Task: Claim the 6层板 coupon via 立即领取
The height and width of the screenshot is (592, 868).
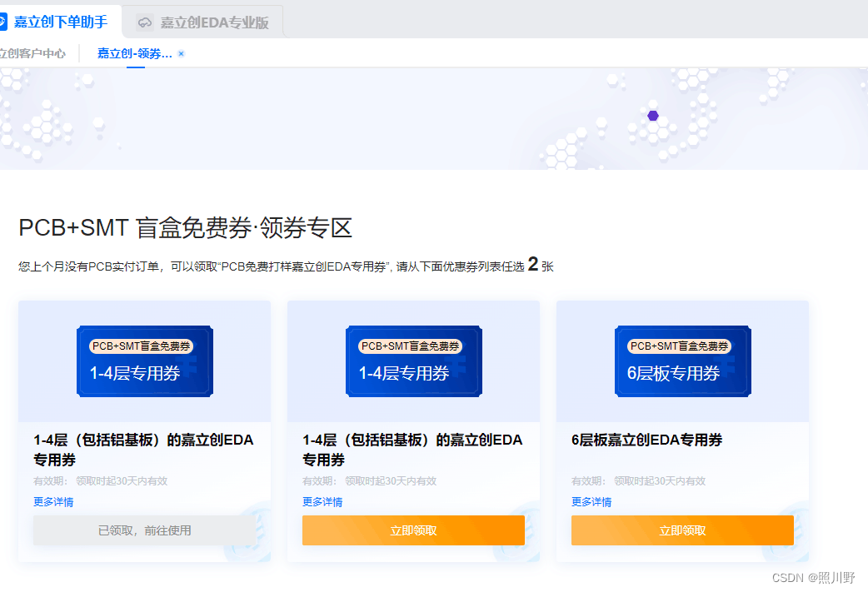Action: point(682,530)
